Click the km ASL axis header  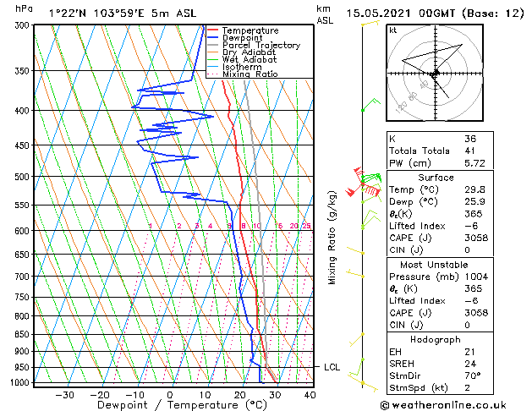tap(325, 14)
